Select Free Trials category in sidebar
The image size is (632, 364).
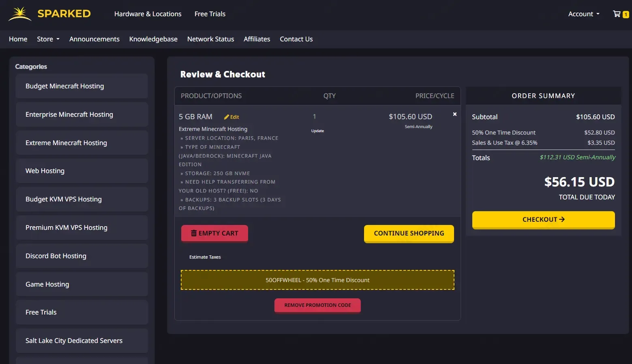[82, 312]
